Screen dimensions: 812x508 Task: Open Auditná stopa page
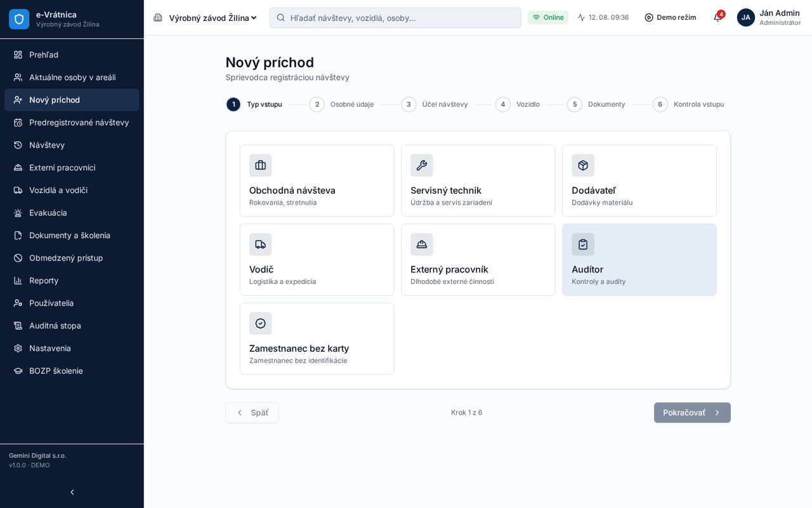tap(72, 326)
